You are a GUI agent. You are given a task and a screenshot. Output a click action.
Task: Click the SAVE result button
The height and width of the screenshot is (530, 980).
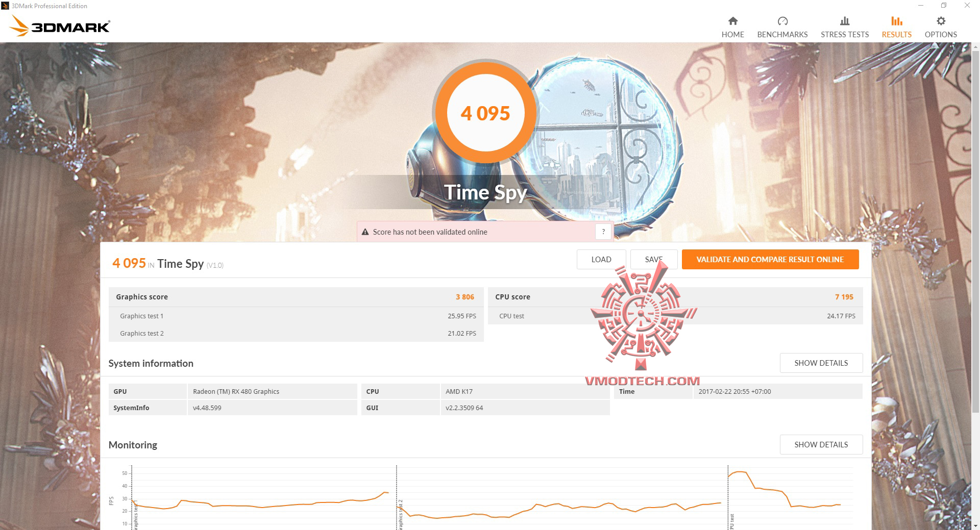click(x=653, y=259)
